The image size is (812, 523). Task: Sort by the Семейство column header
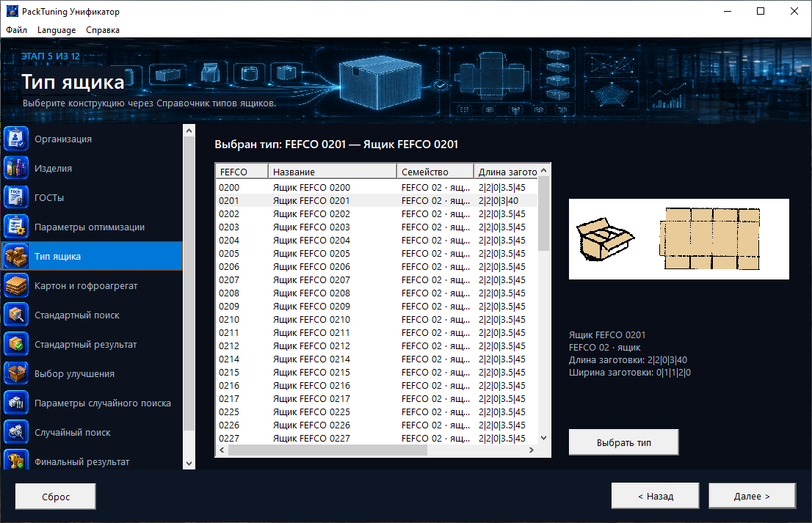[x=435, y=172]
